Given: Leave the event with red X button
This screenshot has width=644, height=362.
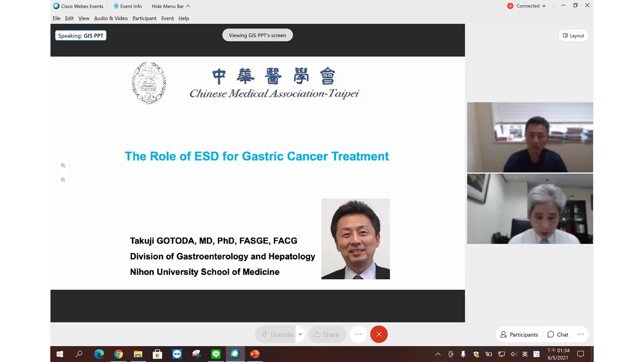Looking at the screenshot, I should [x=379, y=334].
